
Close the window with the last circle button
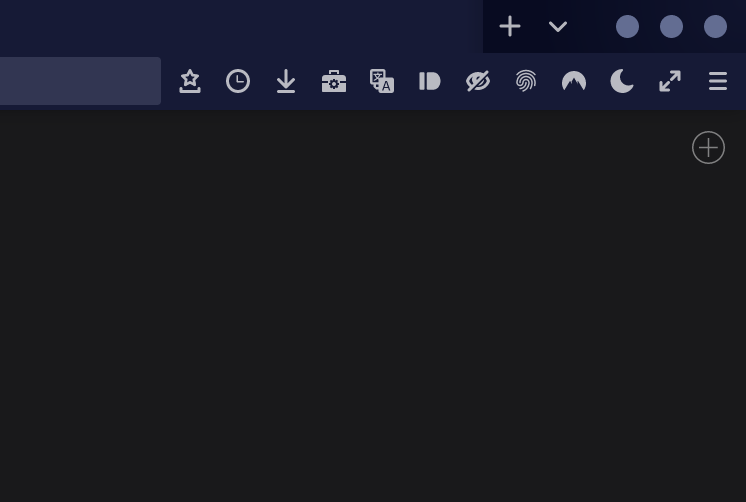point(716,26)
